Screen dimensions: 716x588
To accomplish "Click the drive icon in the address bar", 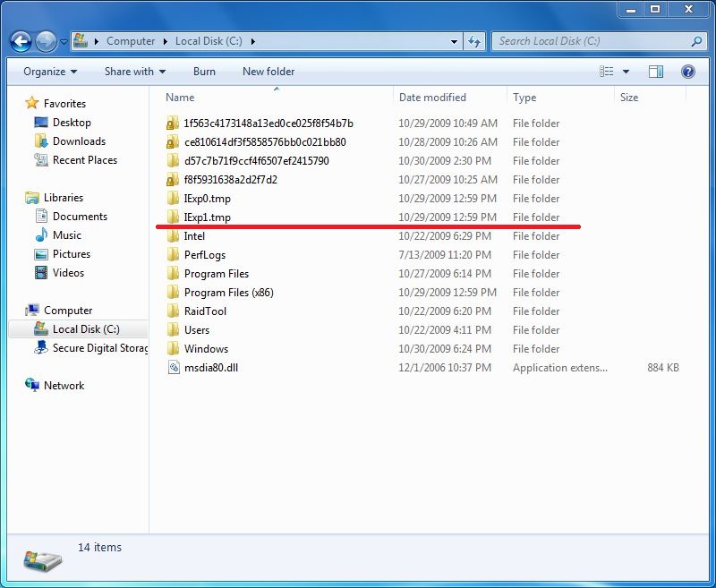I will 81,40.
